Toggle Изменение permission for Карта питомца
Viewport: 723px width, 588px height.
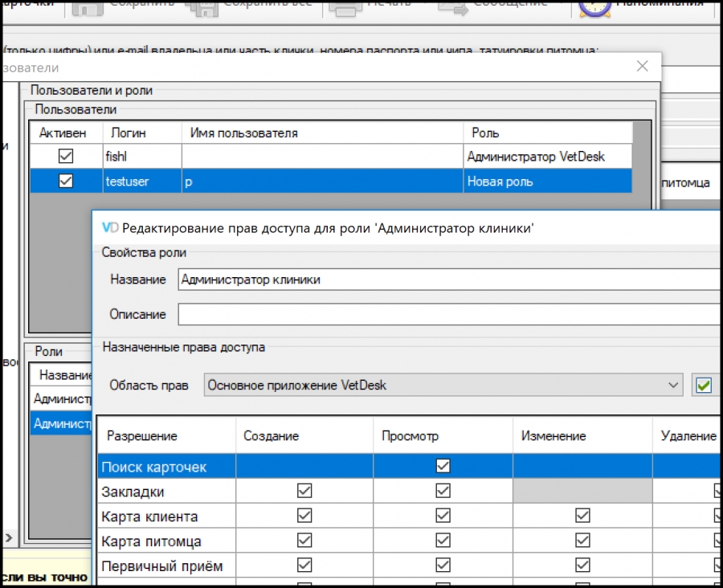click(583, 541)
